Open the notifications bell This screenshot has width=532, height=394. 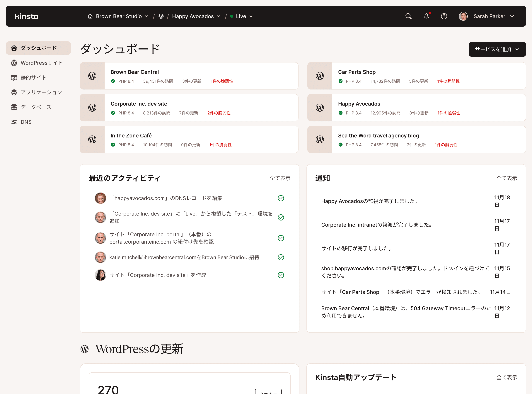[426, 16]
